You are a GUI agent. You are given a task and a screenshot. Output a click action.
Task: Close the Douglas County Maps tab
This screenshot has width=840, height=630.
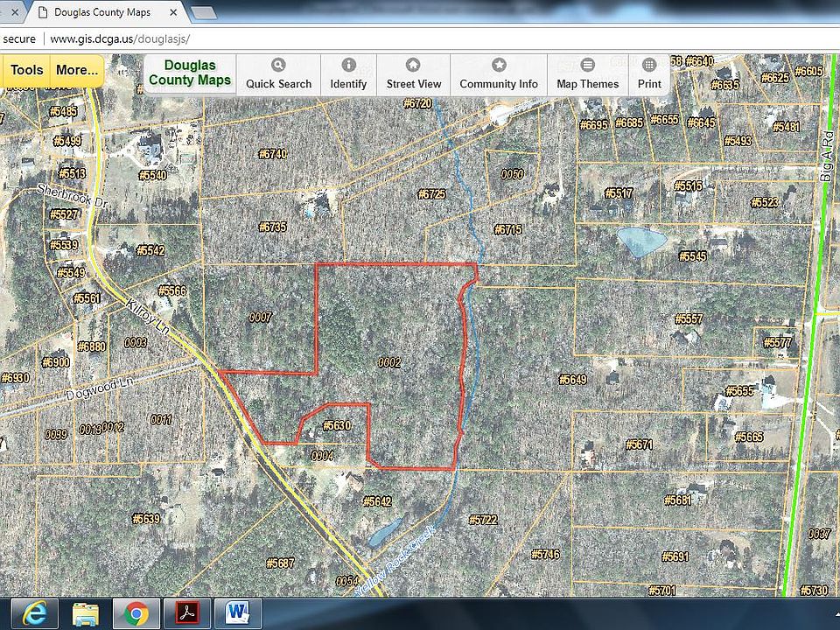(x=173, y=12)
